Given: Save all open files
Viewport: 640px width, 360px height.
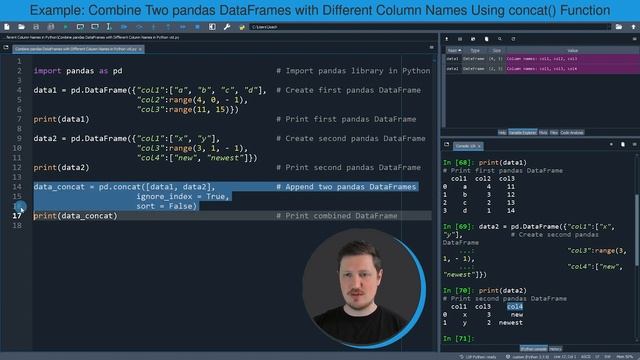Looking at the screenshot, I should tap(51, 27).
